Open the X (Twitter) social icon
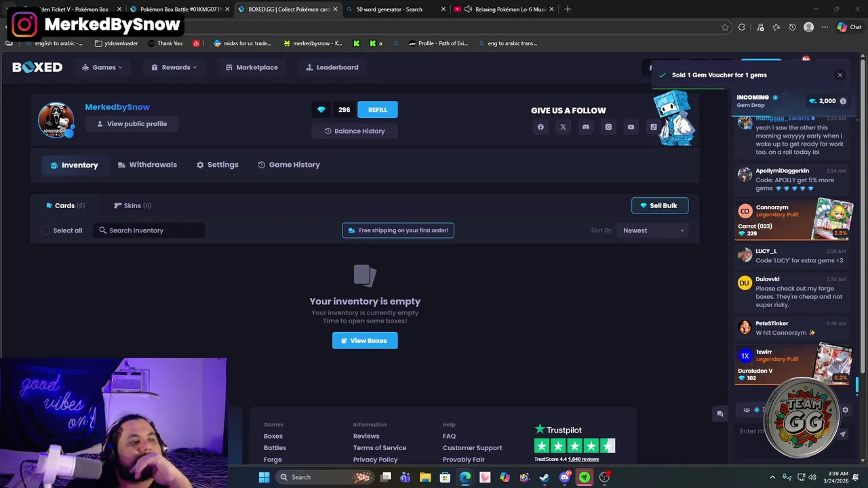The image size is (868, 488). [563, 127]
